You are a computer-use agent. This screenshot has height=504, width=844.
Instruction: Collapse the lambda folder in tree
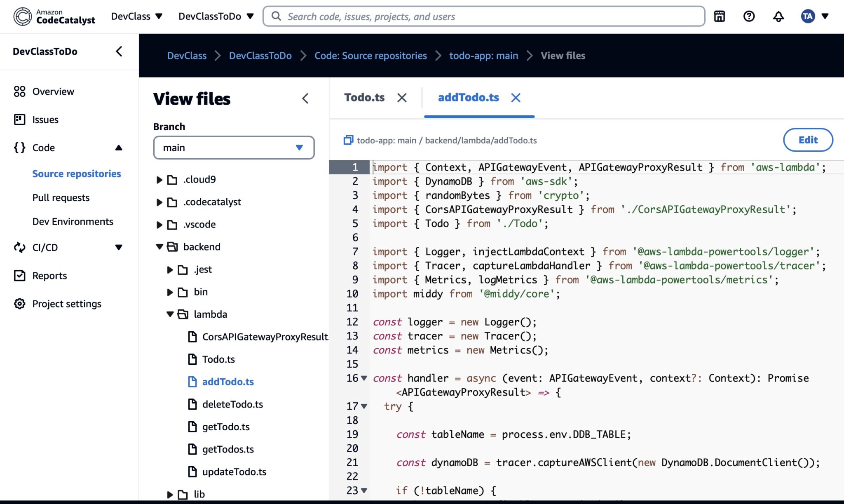pyautogui.click(x=170, y=314)
